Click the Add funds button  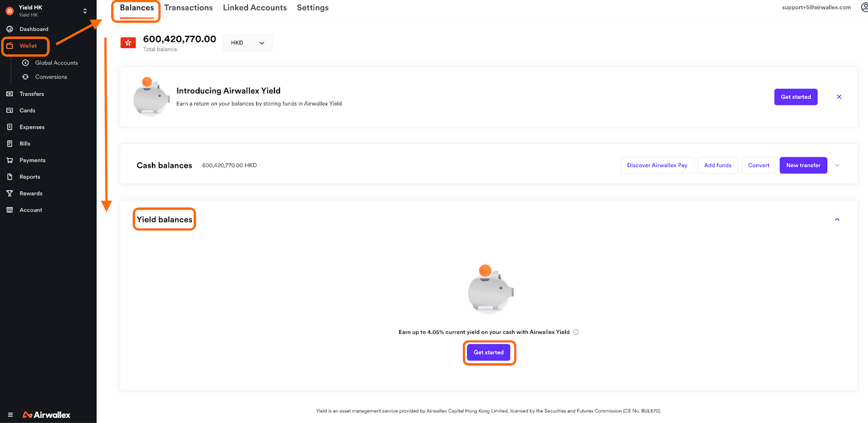717,166
